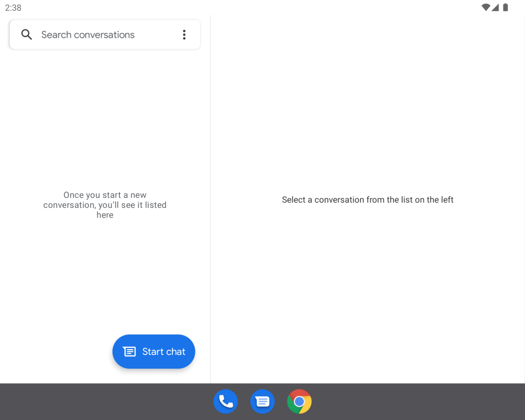Open the Phone app from taskbar
Image resolution: width=525 pixels, height=420 pixels.
(225, 402)
